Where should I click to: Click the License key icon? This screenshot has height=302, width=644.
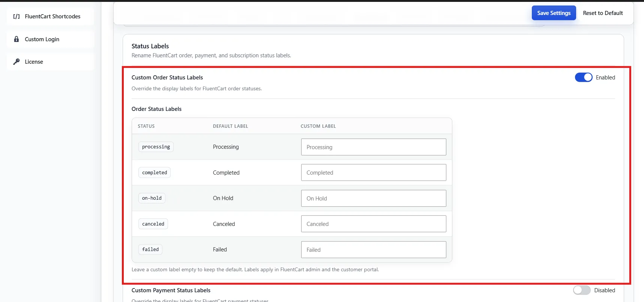(17, 61)
